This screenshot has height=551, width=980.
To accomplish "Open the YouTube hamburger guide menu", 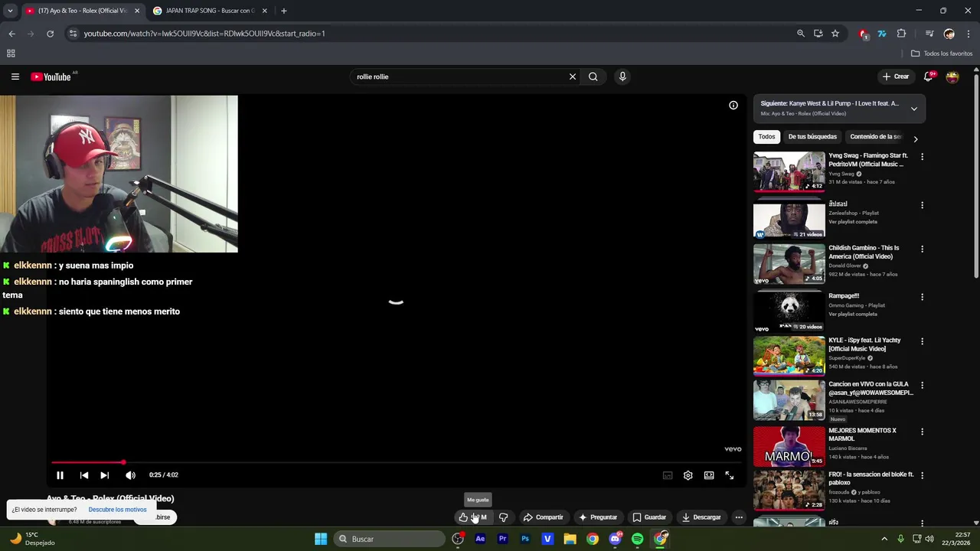I will pyautogui.click(x=15, y=77).
